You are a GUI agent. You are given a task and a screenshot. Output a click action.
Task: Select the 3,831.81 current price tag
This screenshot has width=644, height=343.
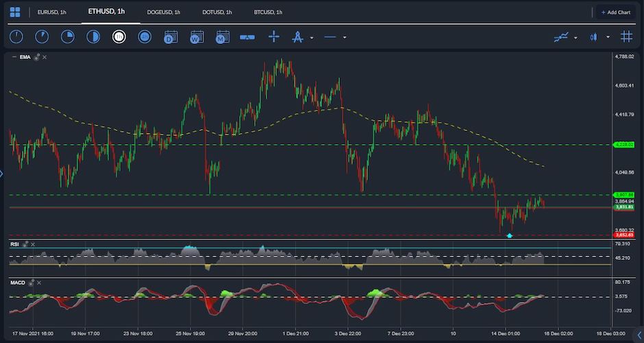click(x=623, y=207)
